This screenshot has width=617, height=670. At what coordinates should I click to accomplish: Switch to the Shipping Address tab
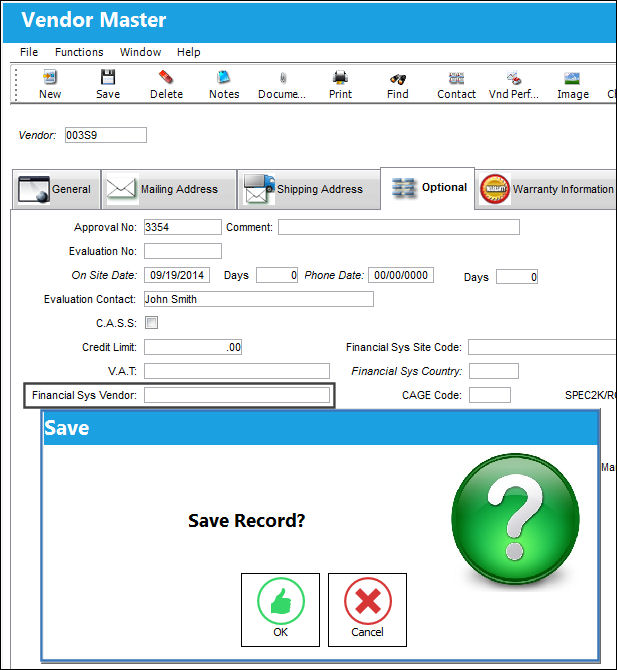point(308,189)
